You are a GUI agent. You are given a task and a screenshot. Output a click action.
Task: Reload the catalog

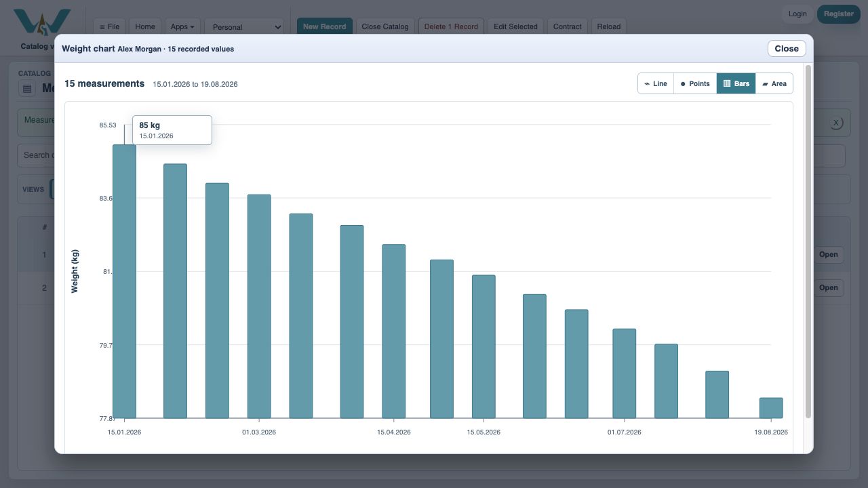click(x=608, y=26)
